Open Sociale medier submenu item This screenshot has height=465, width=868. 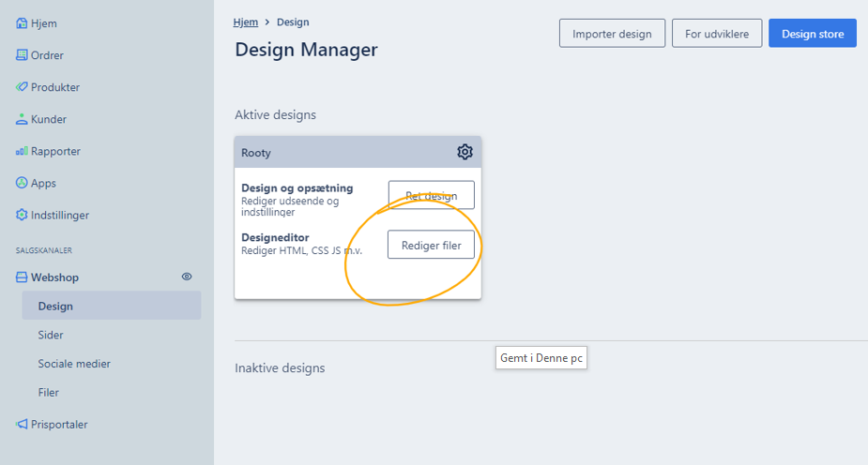(x=74, y=364)
